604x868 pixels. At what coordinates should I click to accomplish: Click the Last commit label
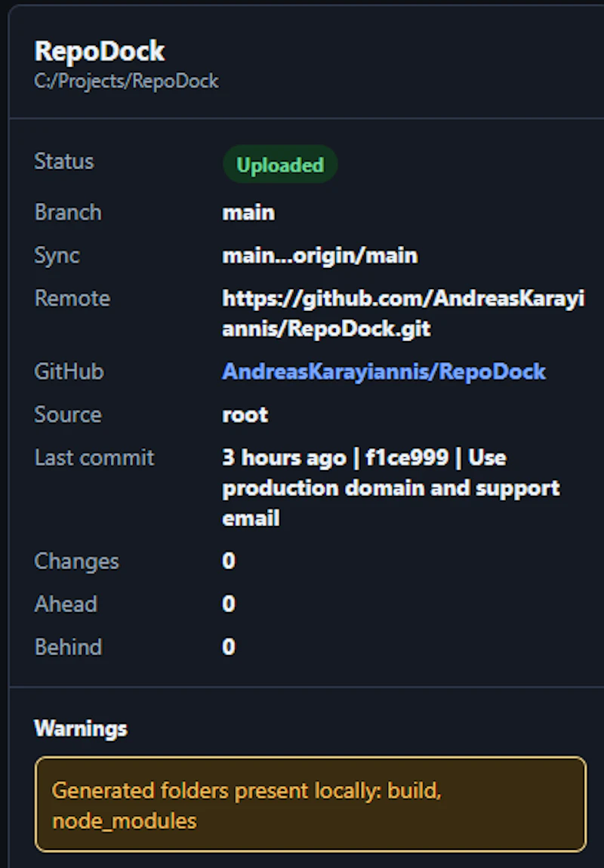pos(94,458)
